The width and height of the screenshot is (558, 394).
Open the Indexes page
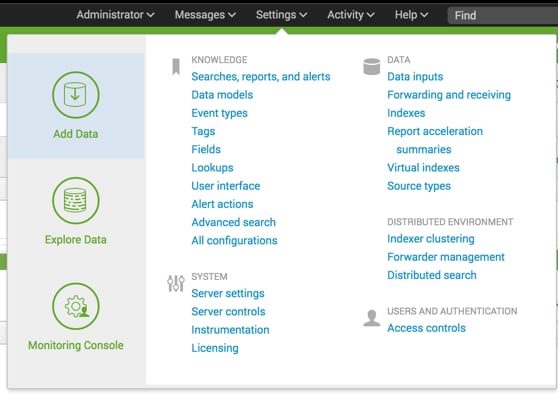point(406,113)
